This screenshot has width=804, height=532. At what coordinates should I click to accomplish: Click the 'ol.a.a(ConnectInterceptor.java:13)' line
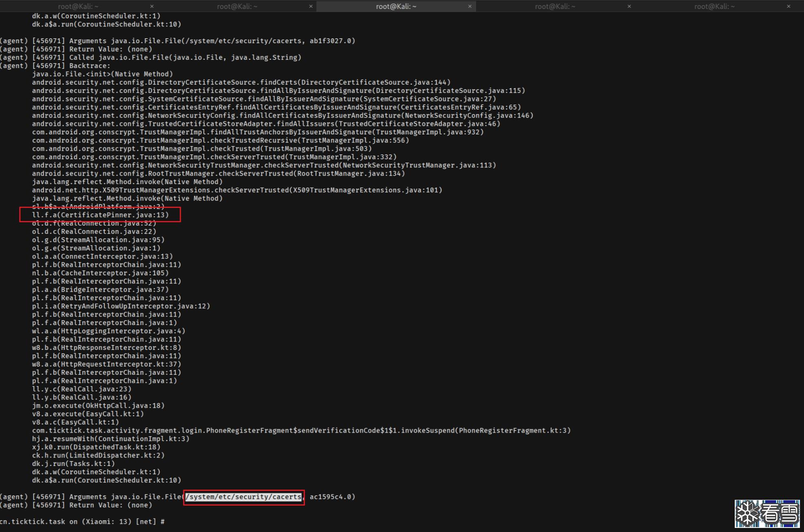102,256
